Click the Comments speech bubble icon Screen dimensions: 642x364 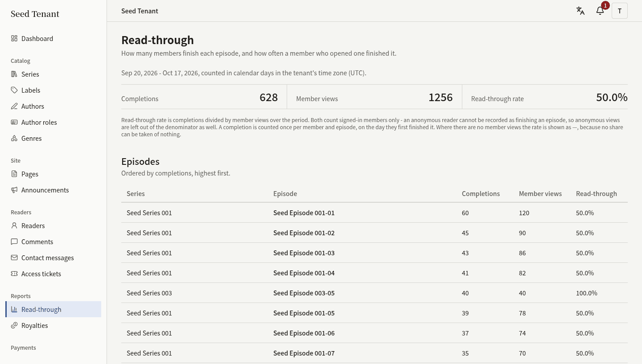(14, 241)
